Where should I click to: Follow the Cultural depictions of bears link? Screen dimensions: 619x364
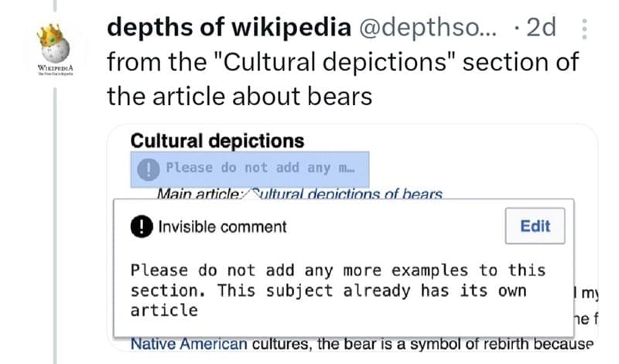coord(350,193)
